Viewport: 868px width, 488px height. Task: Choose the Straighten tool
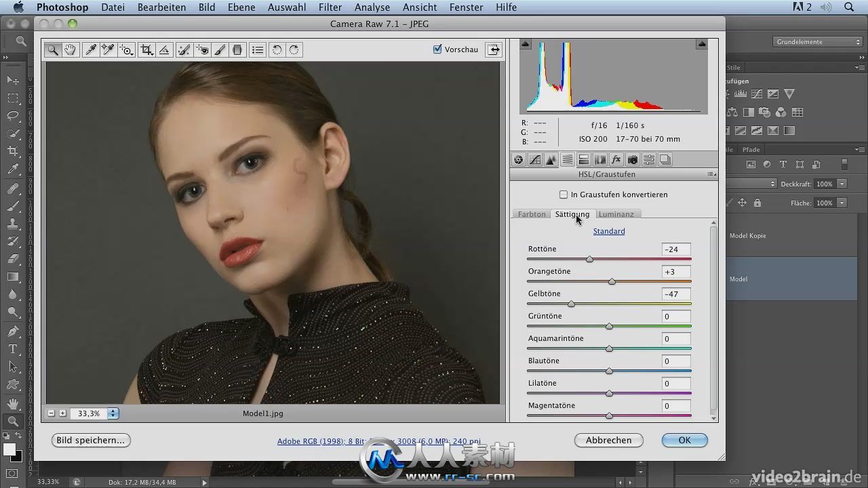(x=164, y=49)
